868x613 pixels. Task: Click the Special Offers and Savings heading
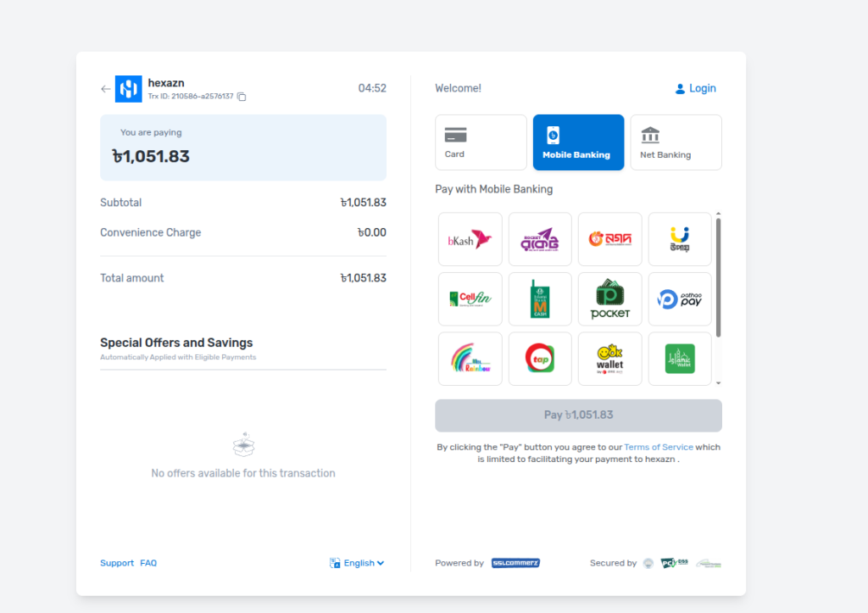tap(176, 343)
